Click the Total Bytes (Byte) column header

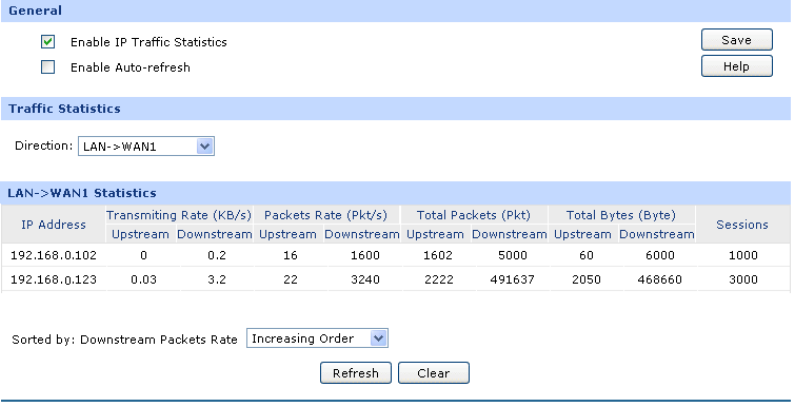pyautogui.click(x=621, y=215)
